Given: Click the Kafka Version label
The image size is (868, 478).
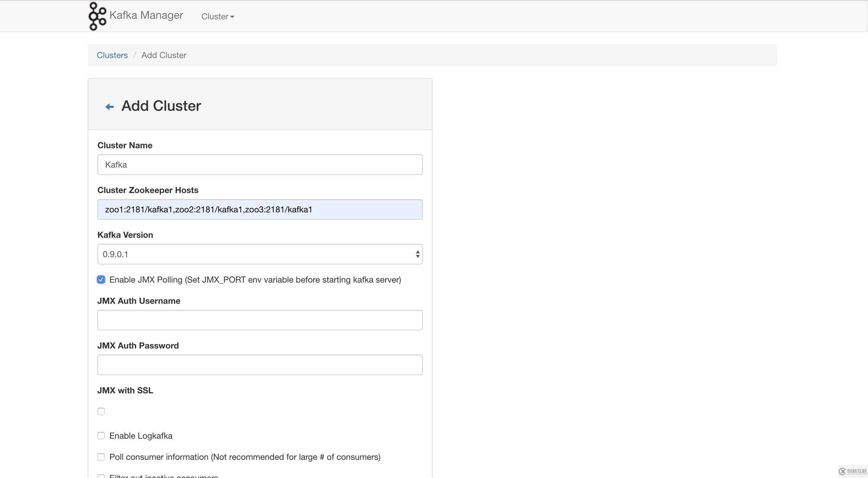Looking at the screenshot, I should coord(125,235).
